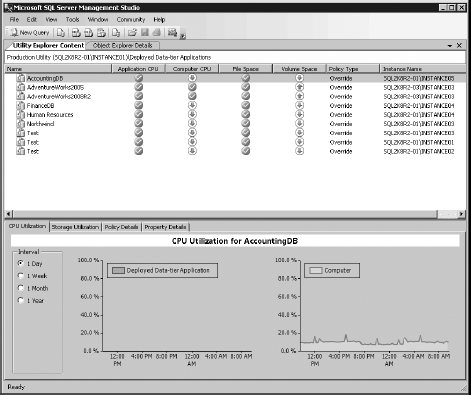Viewport: 471px width, 395px height.
Task: Click the Analysis Services XMLA Query icon
Action: [x=101, y=32]
